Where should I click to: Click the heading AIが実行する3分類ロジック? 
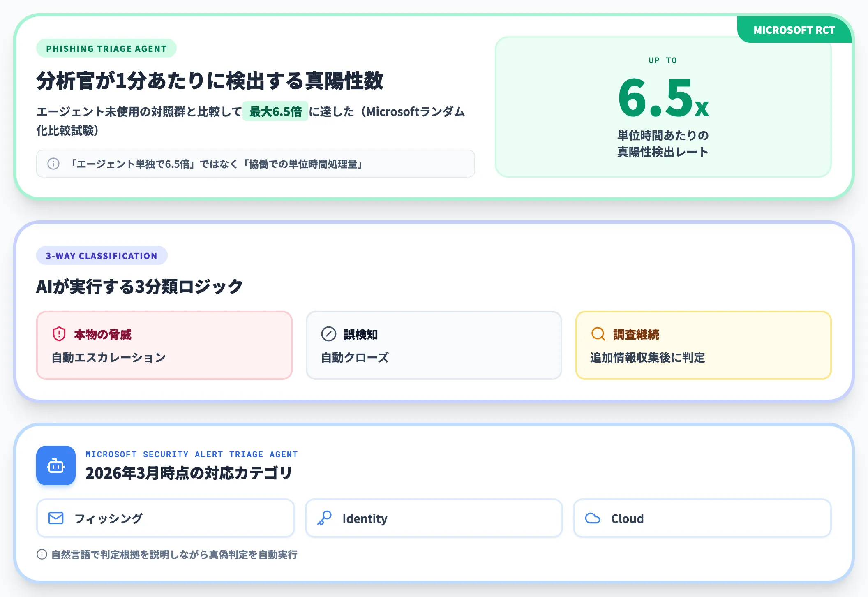(x=140, y=287)
